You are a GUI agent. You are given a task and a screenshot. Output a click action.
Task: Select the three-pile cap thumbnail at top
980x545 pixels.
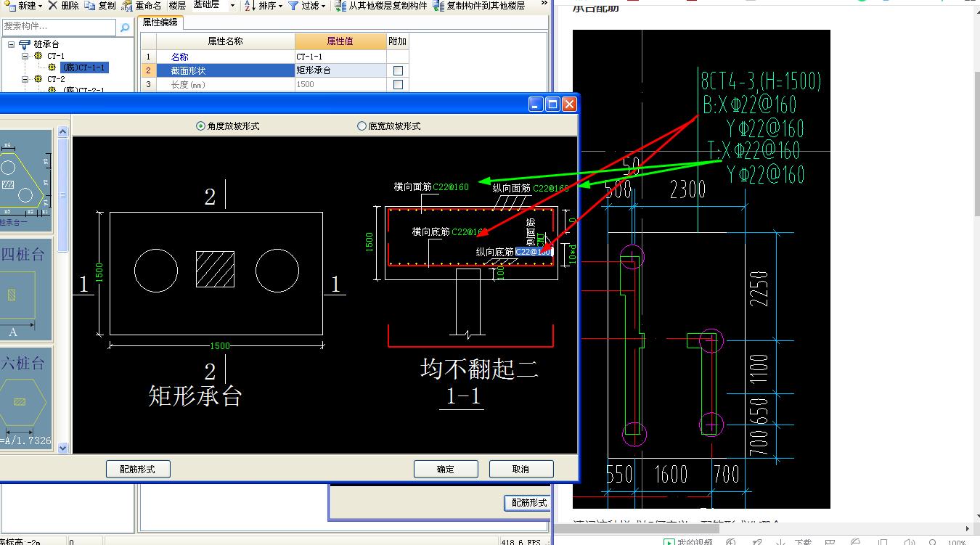tap(25, 181)
